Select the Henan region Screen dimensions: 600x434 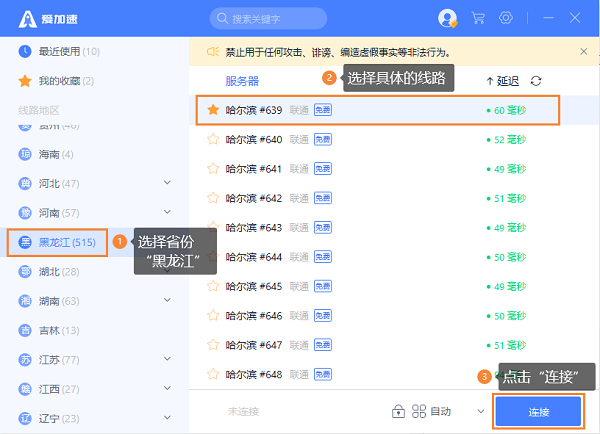point(49,213)
